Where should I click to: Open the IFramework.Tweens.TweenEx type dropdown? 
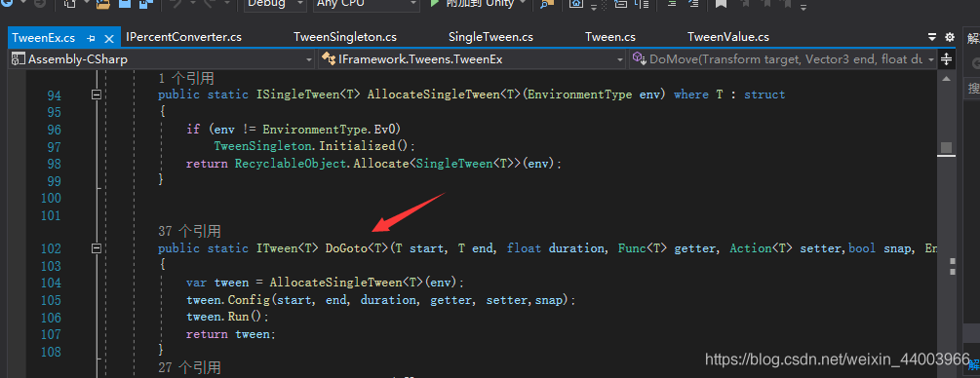pyautogui.click(x=472, y=60)
